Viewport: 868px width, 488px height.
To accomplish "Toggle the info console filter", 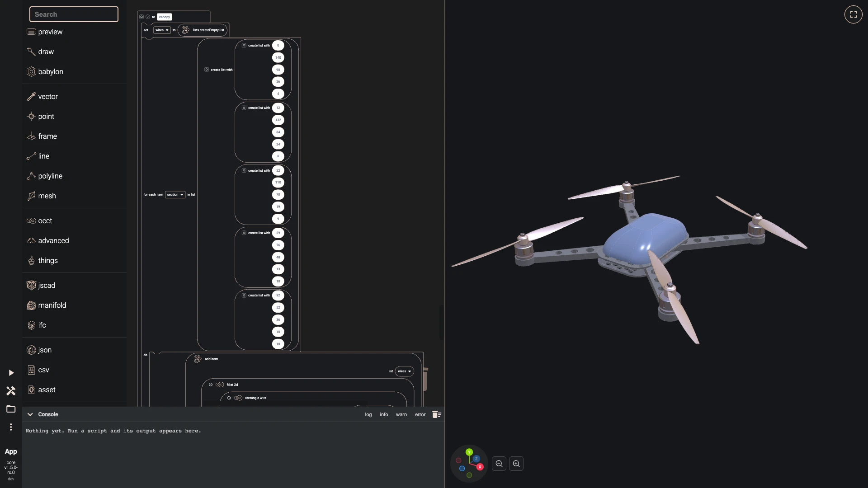I will coord(384,414).
